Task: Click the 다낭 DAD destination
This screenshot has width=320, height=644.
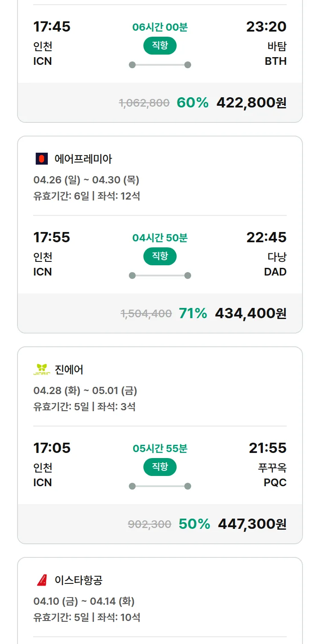Action: (x=276, y=264)
